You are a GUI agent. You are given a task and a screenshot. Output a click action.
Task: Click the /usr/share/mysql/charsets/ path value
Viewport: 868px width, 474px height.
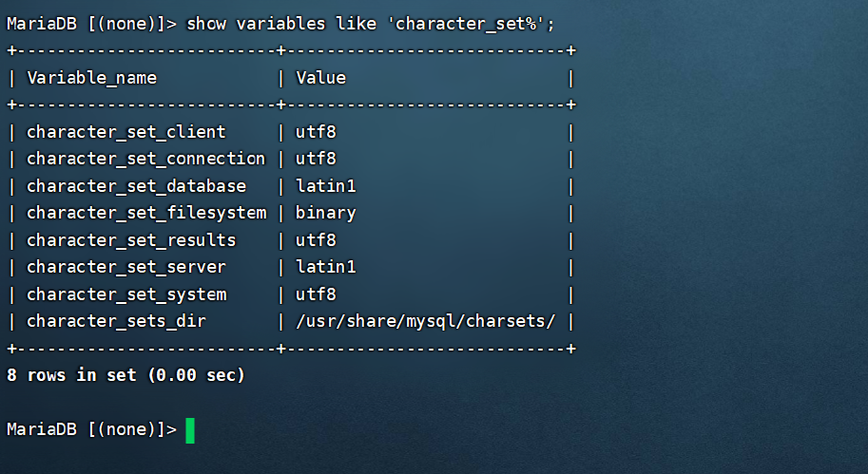click(x=425, y=321)
